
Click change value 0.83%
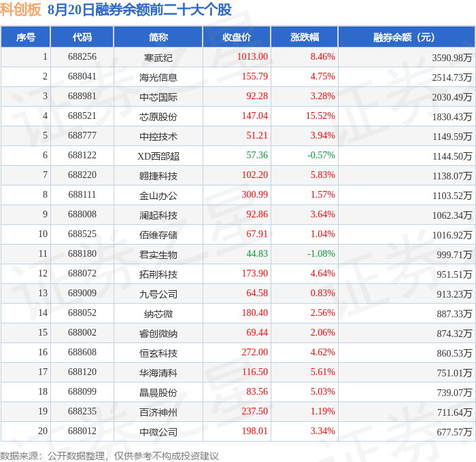click(322, 294)
